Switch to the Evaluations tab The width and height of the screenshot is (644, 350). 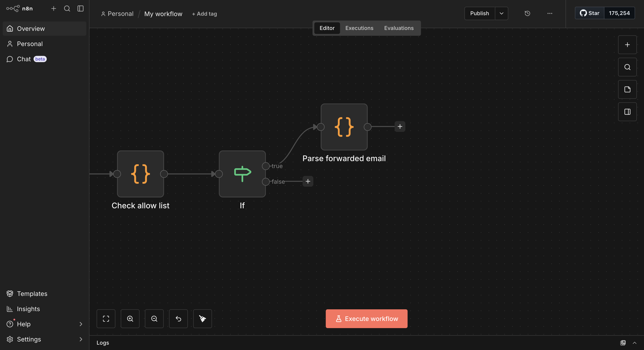(398, 28)
